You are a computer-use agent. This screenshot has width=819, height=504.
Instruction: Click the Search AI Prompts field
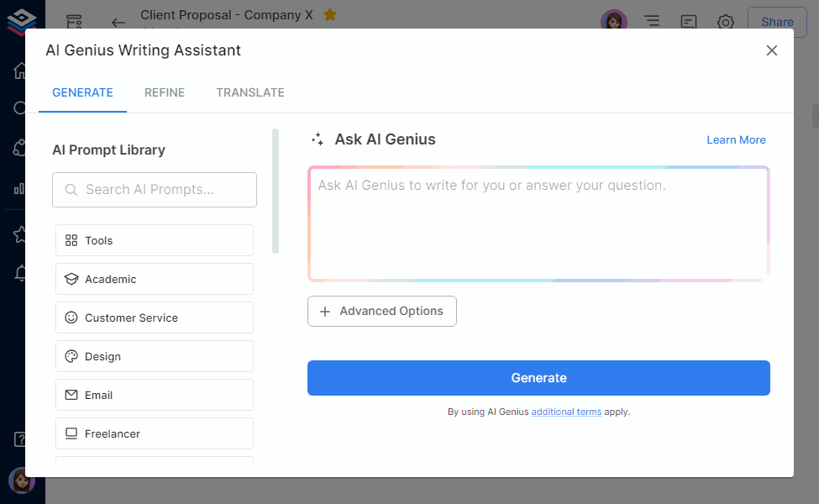point(154,190)
